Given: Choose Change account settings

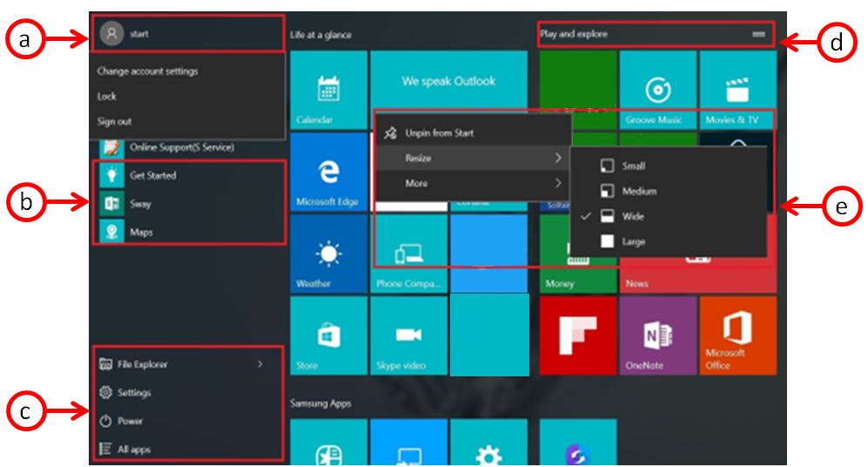Looking at the screenshot, I should coord(148,71).
